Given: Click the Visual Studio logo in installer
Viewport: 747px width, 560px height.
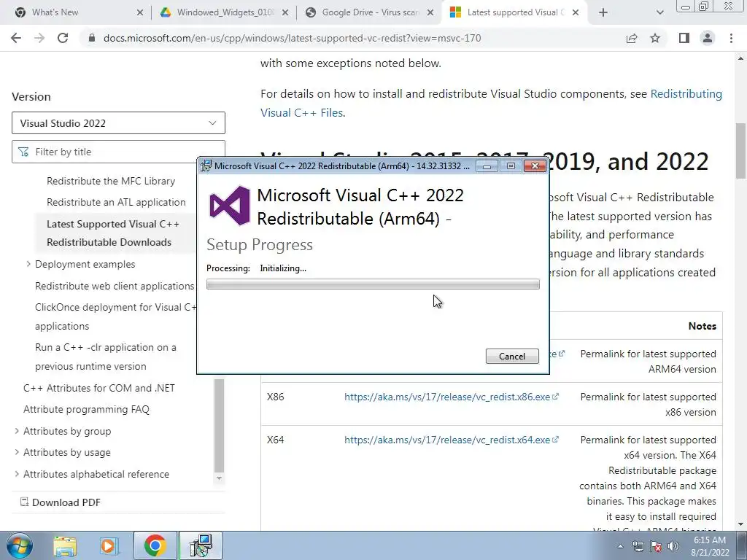Looking at the screenshot, I should [x=230, y=206].
